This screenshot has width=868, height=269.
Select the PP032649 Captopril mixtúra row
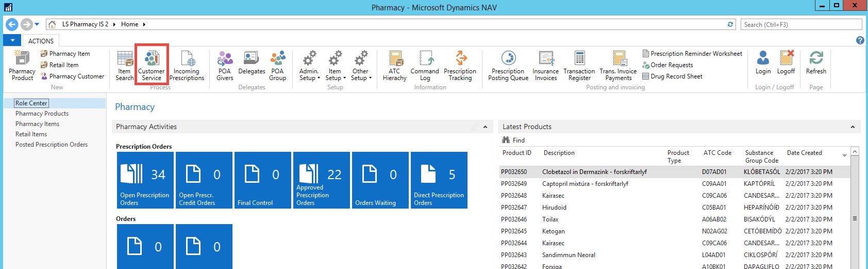click(x=585, y=184)
